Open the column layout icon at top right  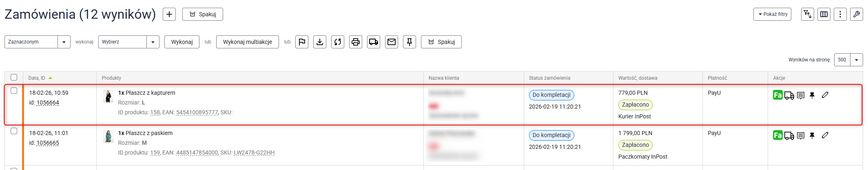pyautogui.click(x=824, y=14)
